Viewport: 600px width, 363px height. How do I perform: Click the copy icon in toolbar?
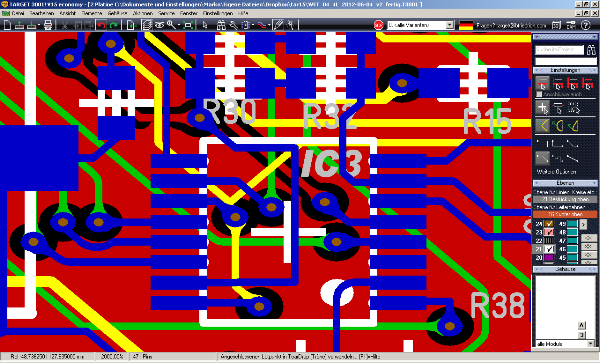click(x=78, y=25)
